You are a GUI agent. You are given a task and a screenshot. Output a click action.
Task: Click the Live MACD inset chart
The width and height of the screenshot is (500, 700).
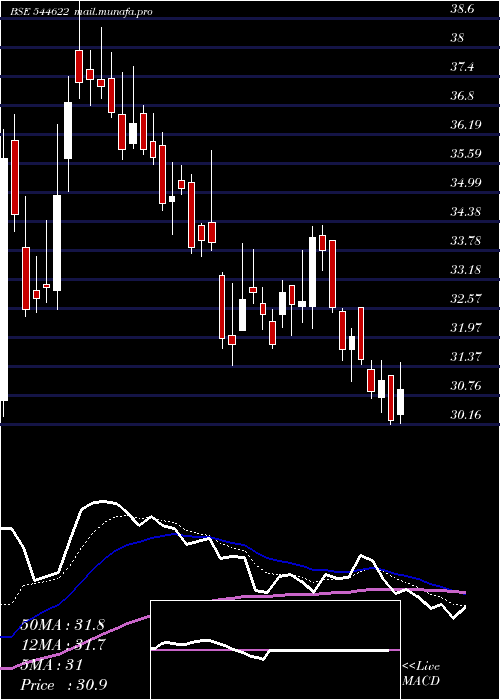pyautogui.click(x=275, y=650)
